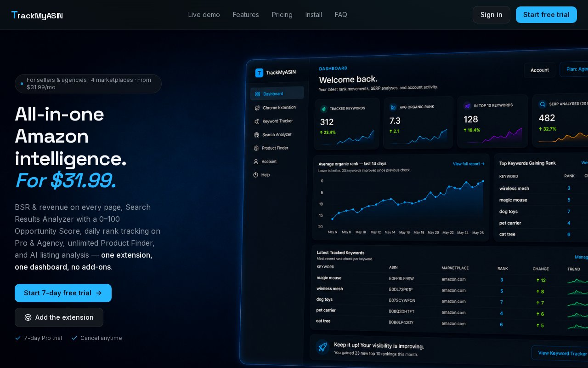The width and height of the screenshot is (588, 368).
Task: Click the Avg Organic Rank card icon
Action: pos(393,107)
